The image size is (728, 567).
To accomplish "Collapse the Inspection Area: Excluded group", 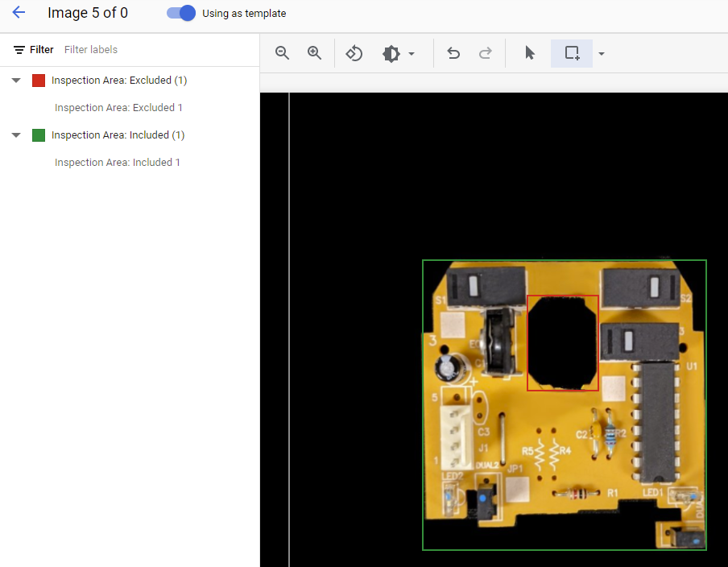I will point(15,80).
